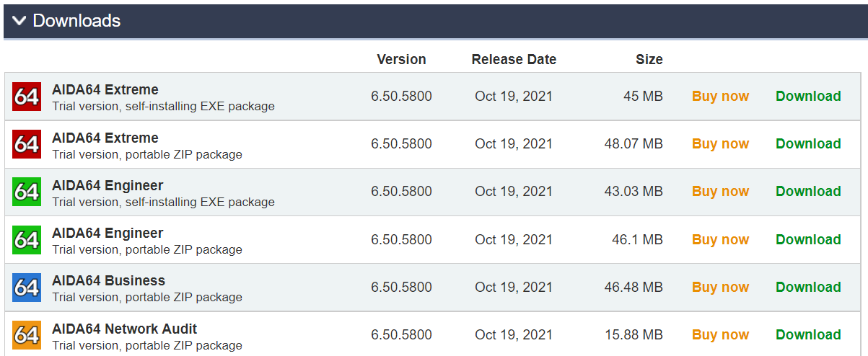The height and width of the screenshot is (356, 868).
Task: Click the red AIDA64 Extreme ZIP package icon
Action: 27,144
